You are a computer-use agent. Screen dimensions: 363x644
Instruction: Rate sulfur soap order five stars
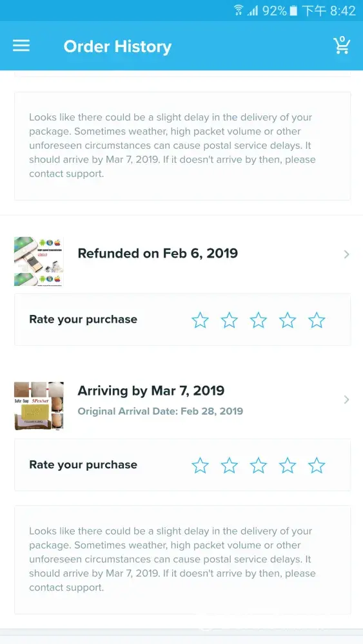[317, 466]
